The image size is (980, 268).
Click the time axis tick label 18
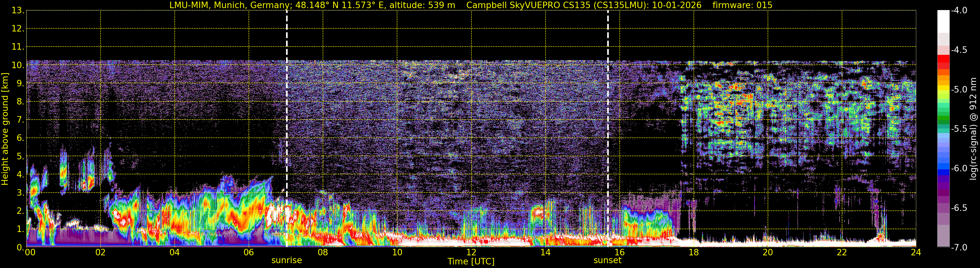(694, 252)
